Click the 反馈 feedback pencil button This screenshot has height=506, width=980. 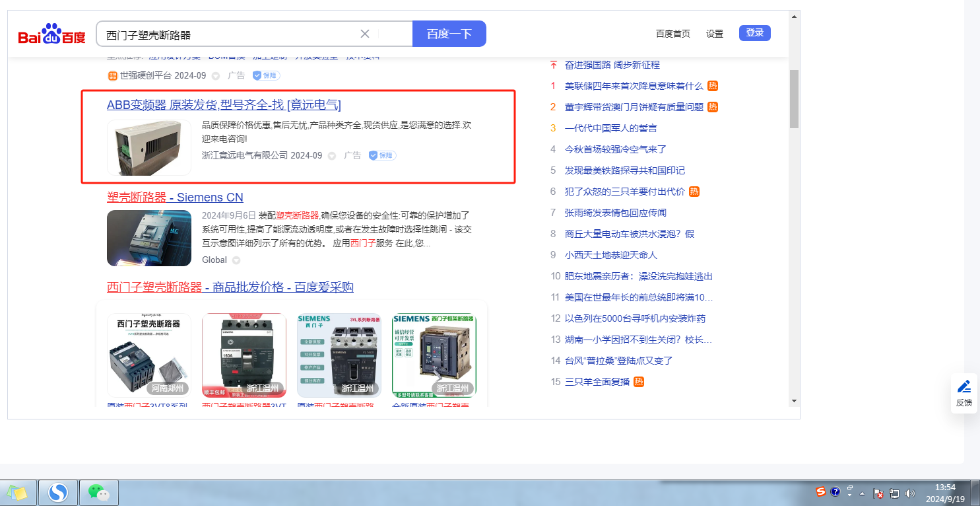pyautogui.click(x=964, y=393)
